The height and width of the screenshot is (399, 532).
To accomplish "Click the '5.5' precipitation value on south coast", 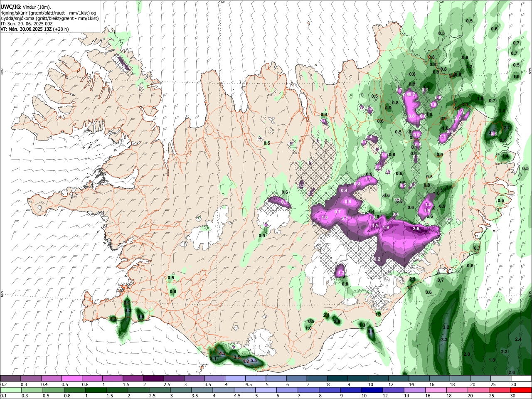I will (254, 360).
